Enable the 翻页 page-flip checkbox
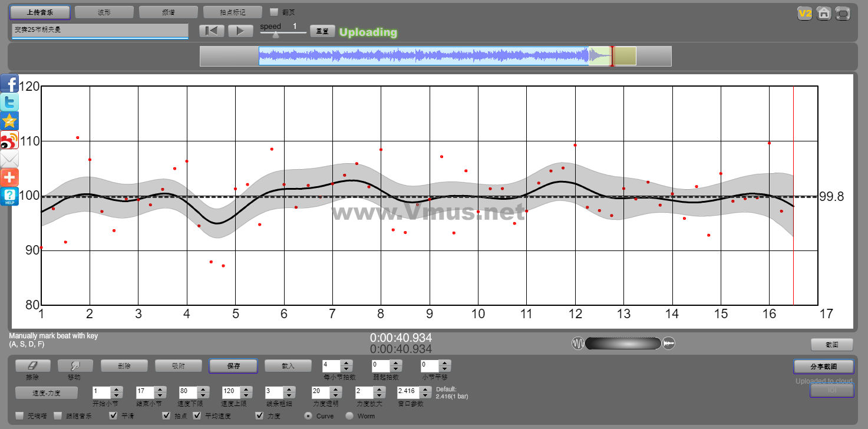Image resolution: width=868 pixels, height=429 pixels. [x=273, y=12]
